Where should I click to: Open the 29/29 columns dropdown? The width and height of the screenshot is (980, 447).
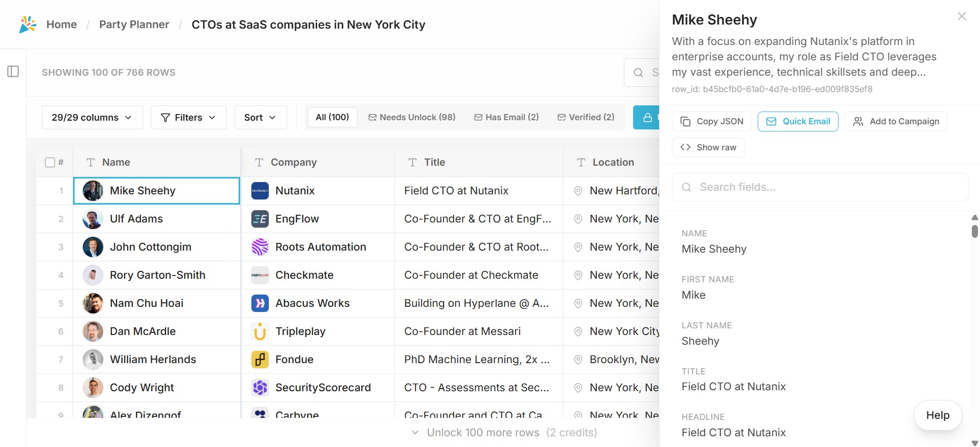(x=92, y=118)
